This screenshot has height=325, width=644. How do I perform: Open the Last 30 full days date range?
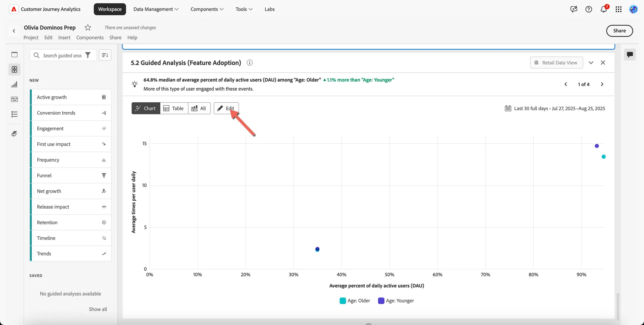(x=555, y=108)
